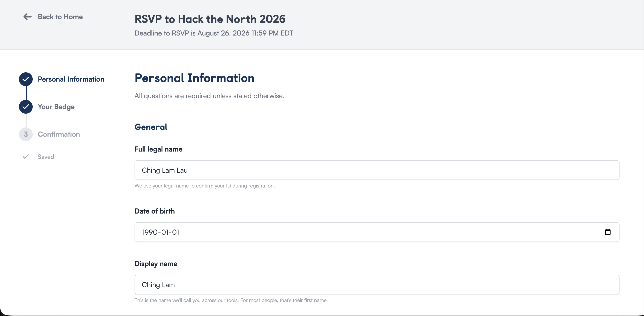Screen dimensions: 644x316
Task: Click the Date of birth field
Action: click(377, 232)
